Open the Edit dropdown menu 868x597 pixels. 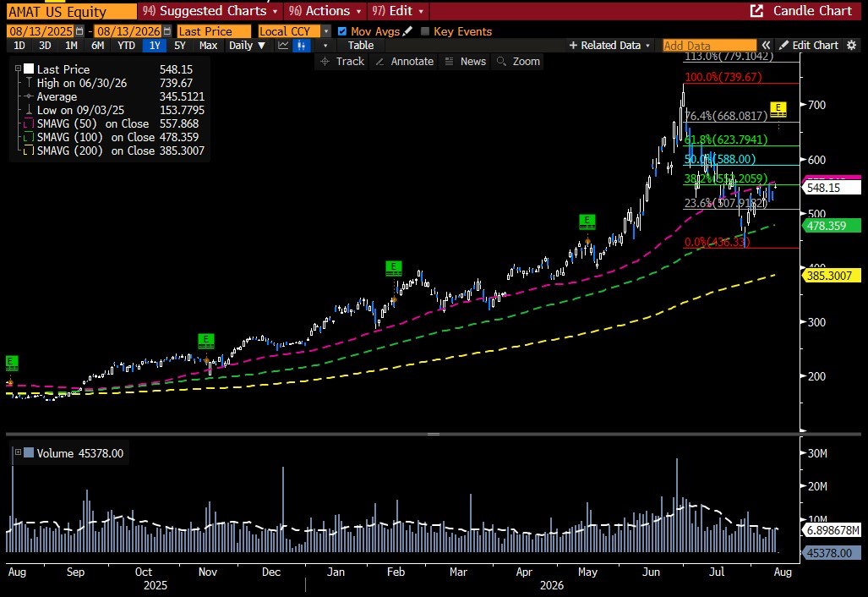(397, 10)
